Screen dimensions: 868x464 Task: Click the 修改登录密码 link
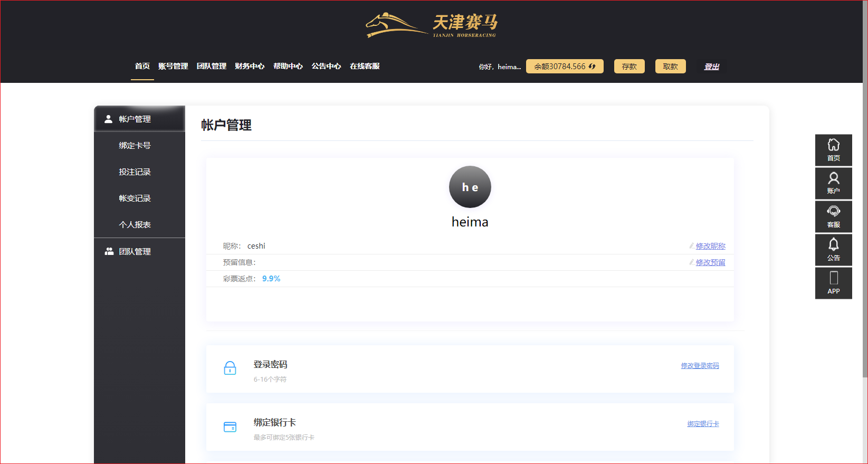point(700,366)
